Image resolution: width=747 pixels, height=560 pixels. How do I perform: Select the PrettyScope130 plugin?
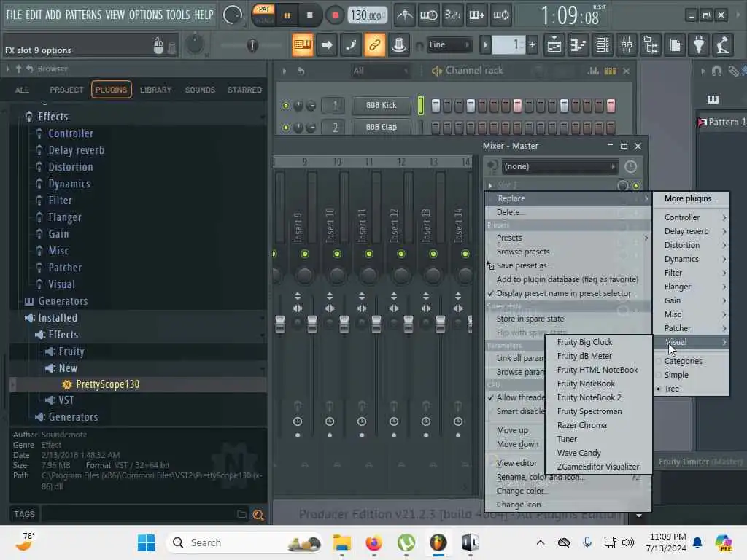pyautogui.click(x=108, y=384)
